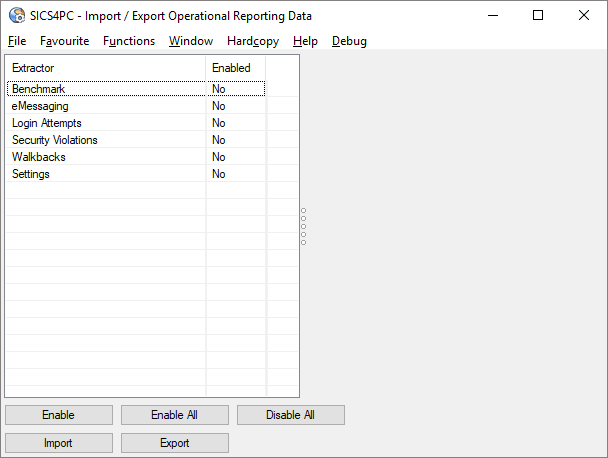
Task: Open the Debug menu
Action: 349,41
